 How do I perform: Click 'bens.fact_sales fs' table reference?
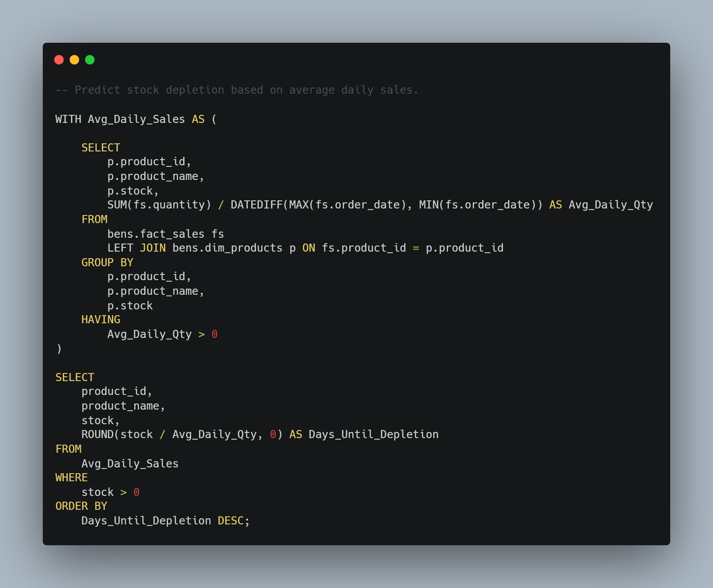tap(166, 234)
